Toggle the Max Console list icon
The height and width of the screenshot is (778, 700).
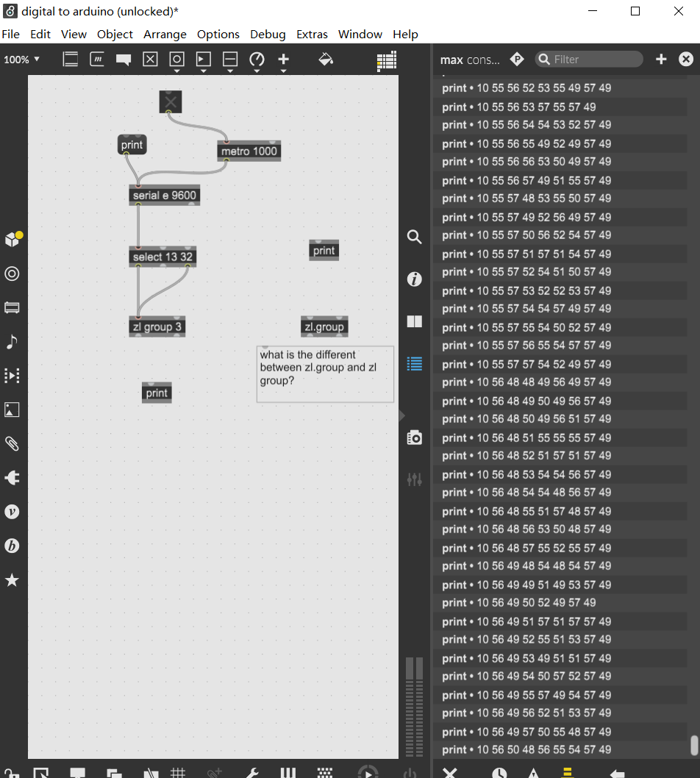coord(414,364)
